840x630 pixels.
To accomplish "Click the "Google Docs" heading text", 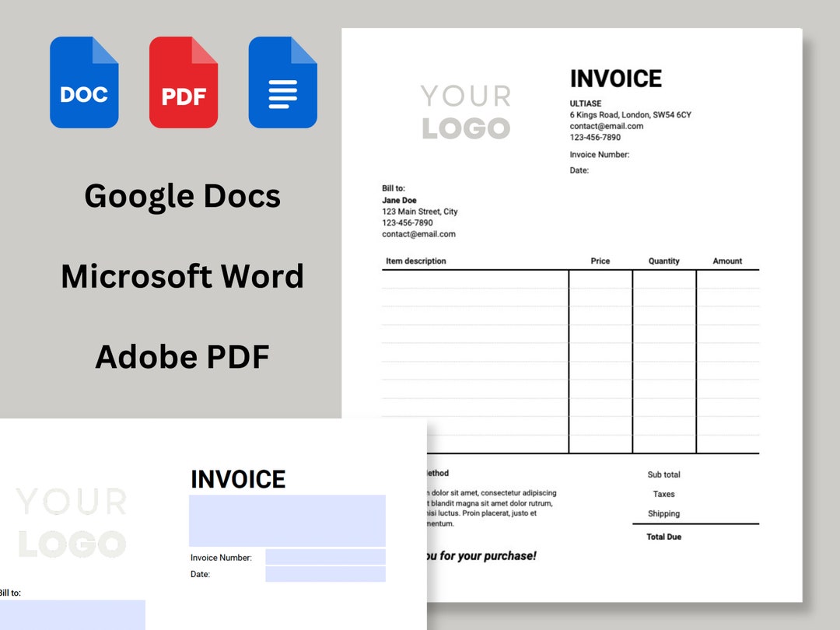I will [x=182, y=197].
